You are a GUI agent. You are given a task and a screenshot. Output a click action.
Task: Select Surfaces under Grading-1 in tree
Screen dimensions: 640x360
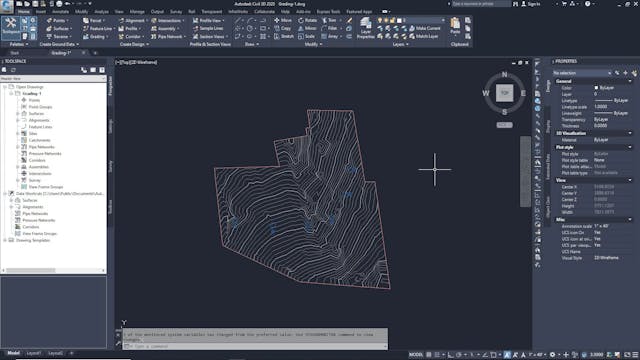point(36,113)
